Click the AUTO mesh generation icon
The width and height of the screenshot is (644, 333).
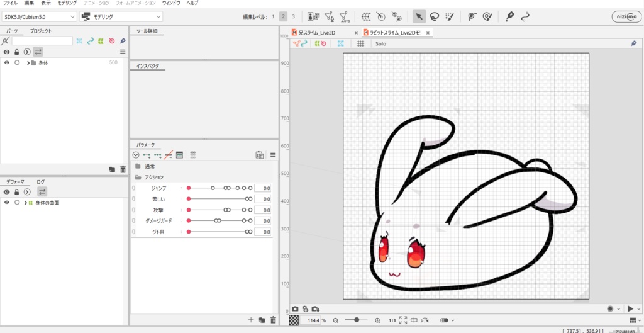[344, 16]
